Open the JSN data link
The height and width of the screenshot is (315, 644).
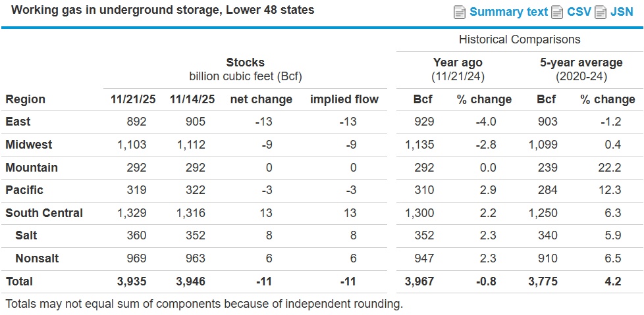[622, 12]
